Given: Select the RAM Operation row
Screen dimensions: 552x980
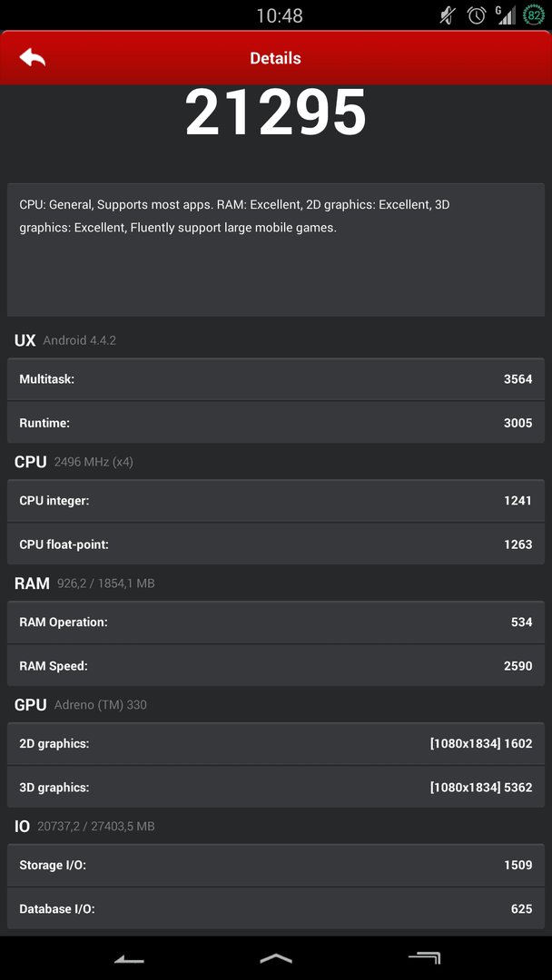Looking at the screenshot, I should 276,622.
